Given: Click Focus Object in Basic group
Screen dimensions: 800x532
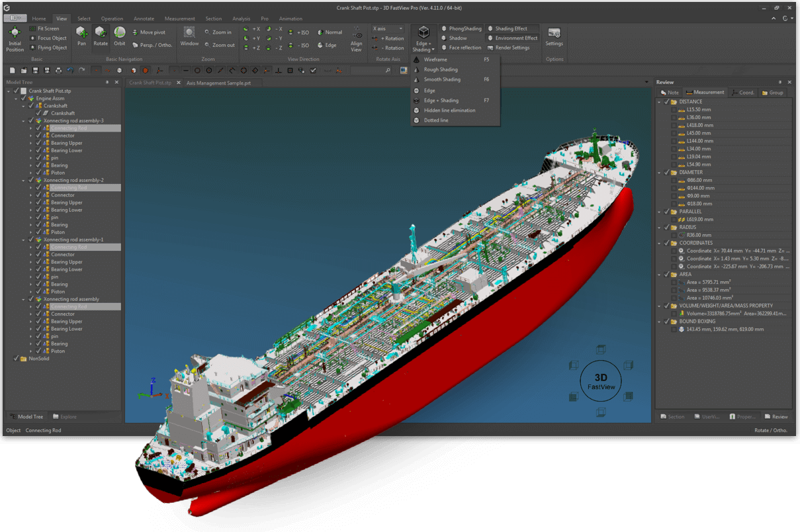Looking at the screenshot, I should pos(48,38).
